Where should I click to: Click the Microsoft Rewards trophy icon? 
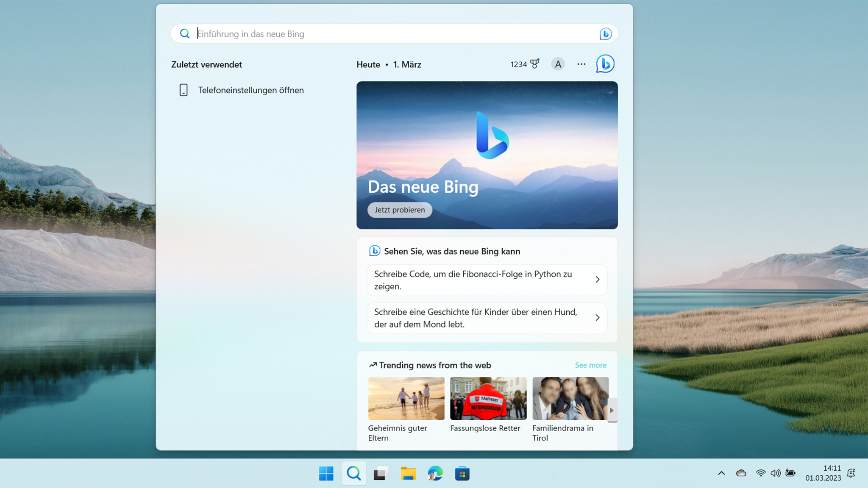(x=534, y=64)
